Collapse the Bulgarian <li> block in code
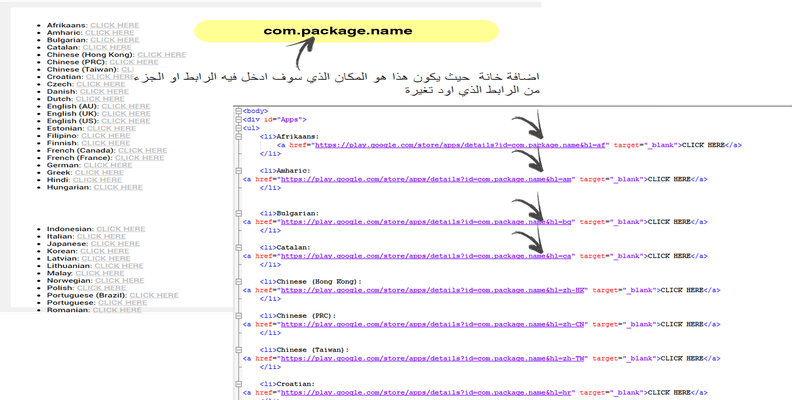 click(x=238, y=213)
